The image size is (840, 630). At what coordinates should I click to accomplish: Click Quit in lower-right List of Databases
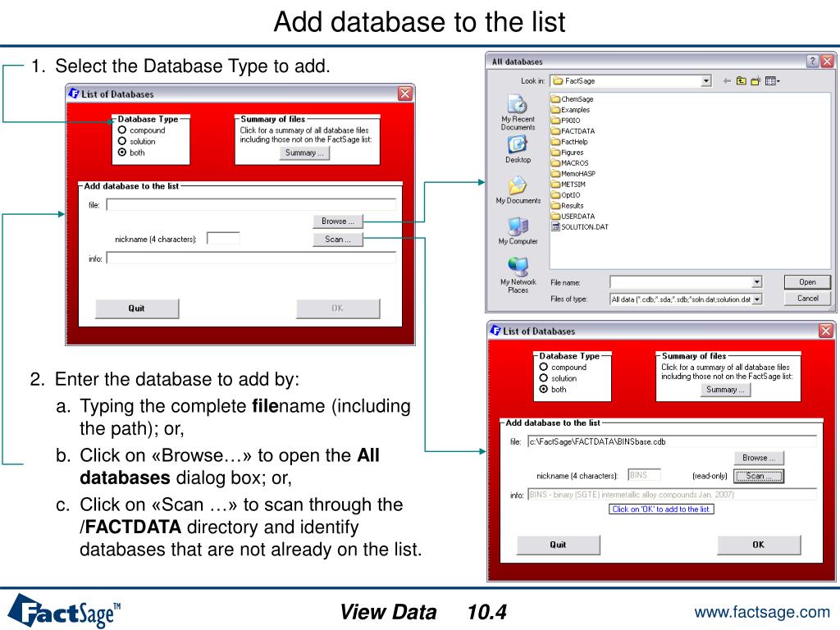click(558, 545)
